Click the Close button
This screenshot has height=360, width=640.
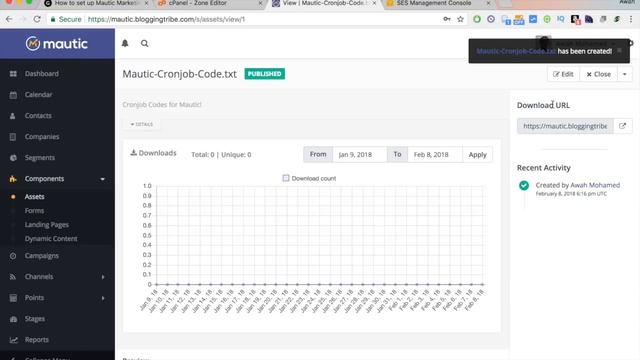coord(598,74)
